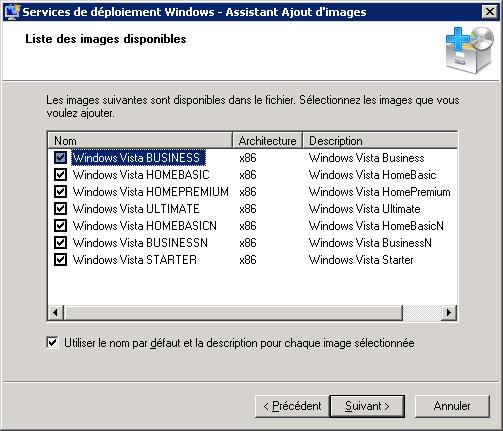Toggle the Windows Vista HOMEPREMIUM checkbox

60,192
